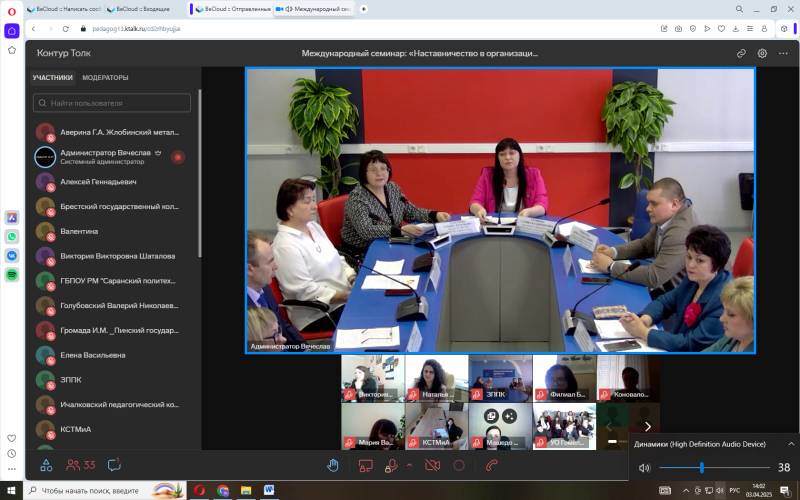Open Spotify in Opera sidebar
The image size is (800, 500).
(x=12, y=275)
